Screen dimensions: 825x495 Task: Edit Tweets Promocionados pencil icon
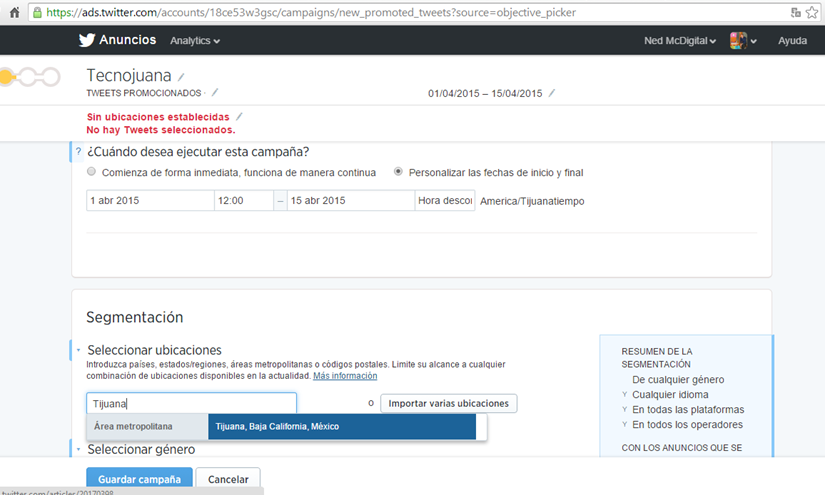point(215,93)
